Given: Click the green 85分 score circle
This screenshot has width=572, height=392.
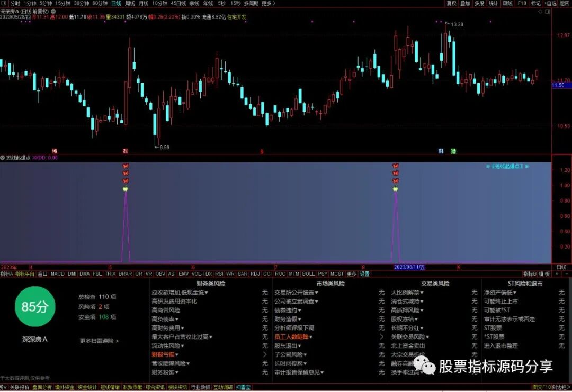Looking at the screenshot, I should [x=34, y=306].
